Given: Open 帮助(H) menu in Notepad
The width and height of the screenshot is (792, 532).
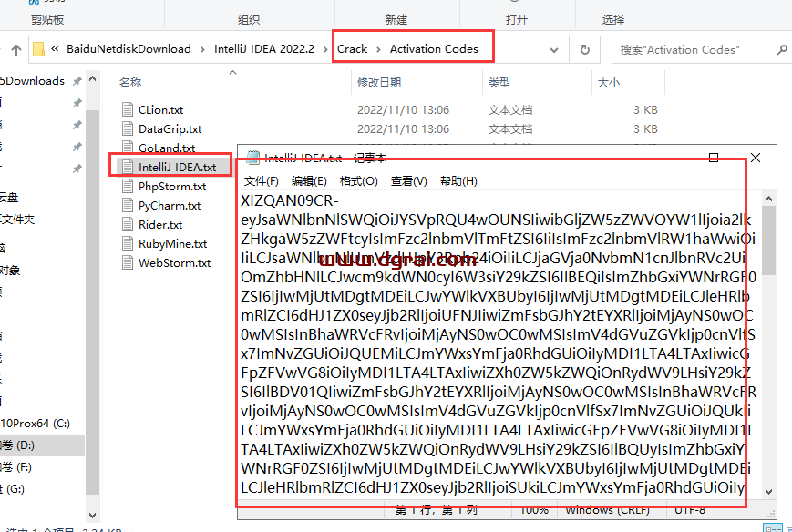Looking at the screenshot, I should (458, 180).
